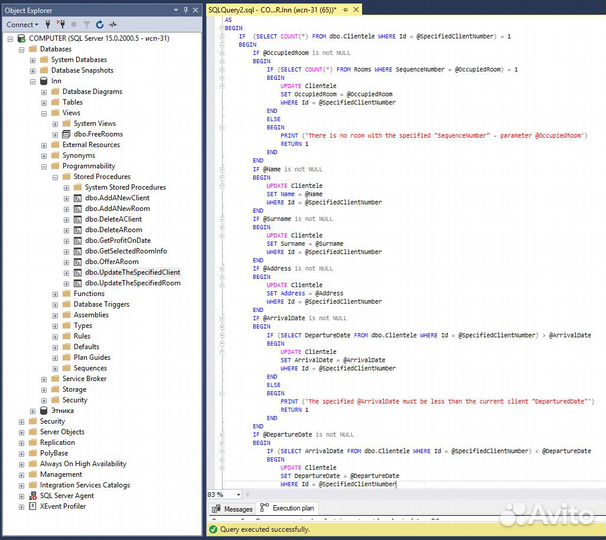This screenshot has height=540, width=606.
Task: Select dbo.GetProfitOnDate stored procedure
Action: pyautogui.click(x=117, y=240)
